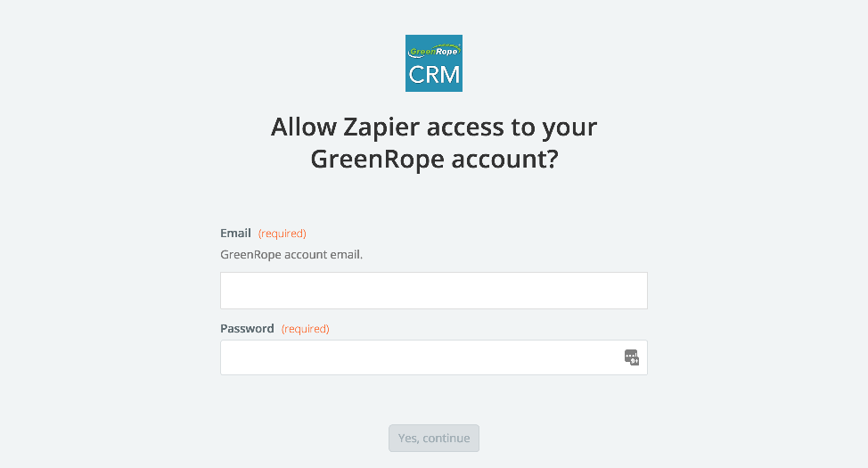The height and width of the screenshot is (468, 868).
Task: Click the orange (required) tag next to Password
Action: pos(305,329)
